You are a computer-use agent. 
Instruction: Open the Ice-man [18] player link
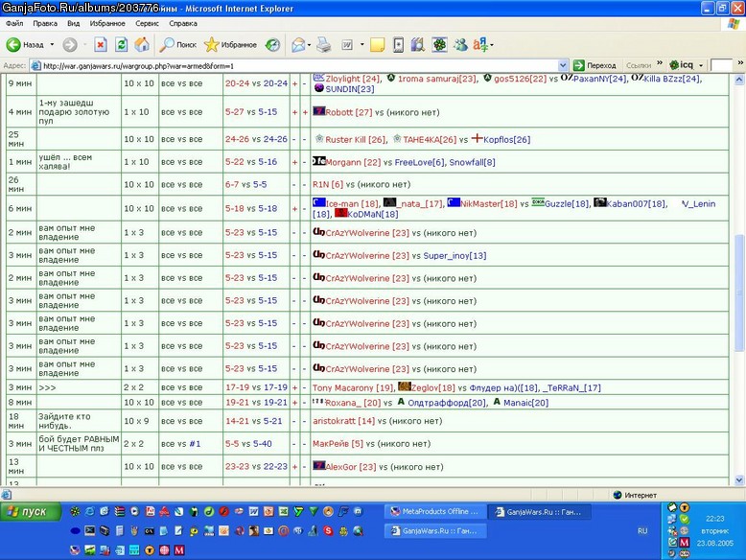coord(353,204)
